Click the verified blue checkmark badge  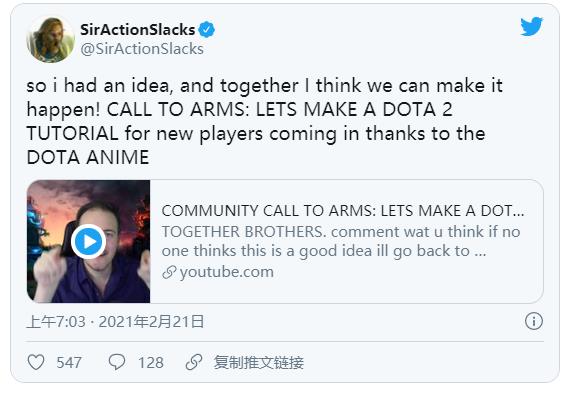click(207, 30)
